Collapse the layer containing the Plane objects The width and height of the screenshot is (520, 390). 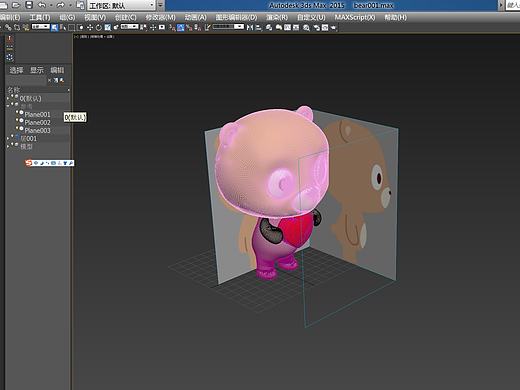(8, 106)
